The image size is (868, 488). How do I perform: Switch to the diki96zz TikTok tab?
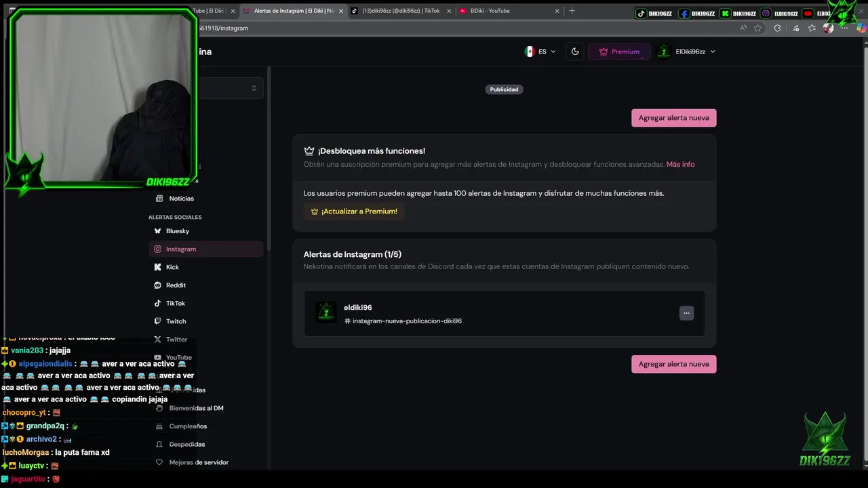click(x=400, y=11)
